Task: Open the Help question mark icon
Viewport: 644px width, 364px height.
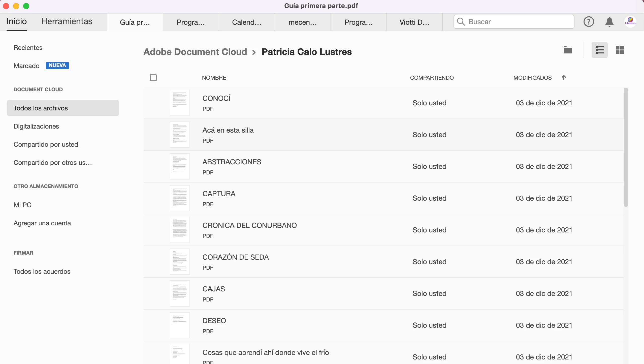Action: coord(589,22)
